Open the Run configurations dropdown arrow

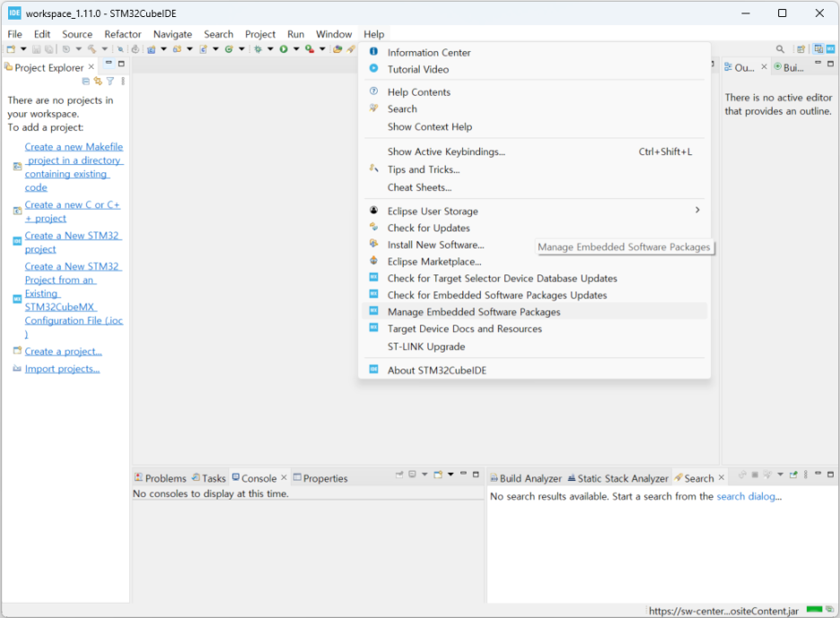tap(296, 49)
